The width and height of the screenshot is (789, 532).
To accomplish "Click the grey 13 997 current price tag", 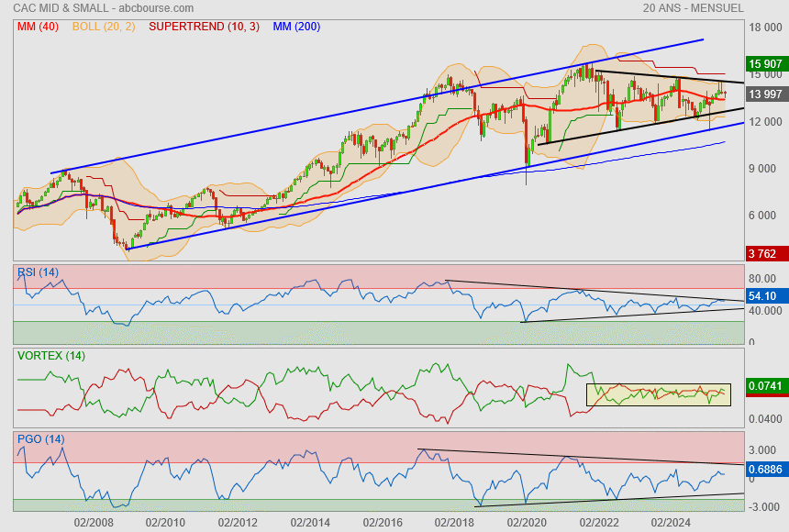I will pyautogui.click(x=765, y=94).
